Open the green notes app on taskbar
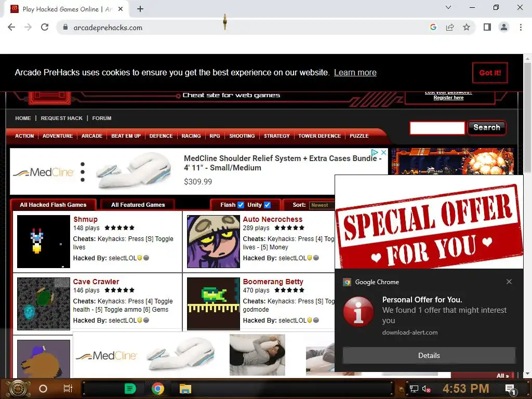The width and height of the screenshot is (532, 399). pyautogui.click(x=130, y=389)
